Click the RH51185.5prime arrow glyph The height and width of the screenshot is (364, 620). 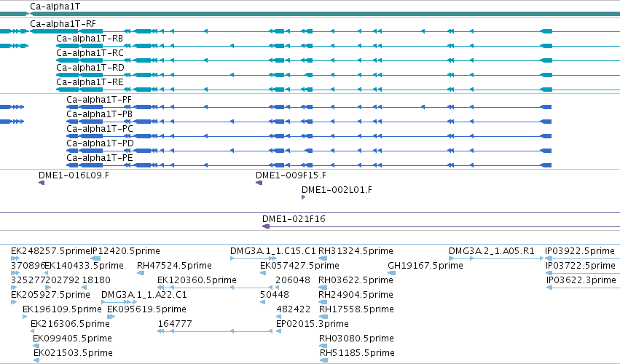324,360
